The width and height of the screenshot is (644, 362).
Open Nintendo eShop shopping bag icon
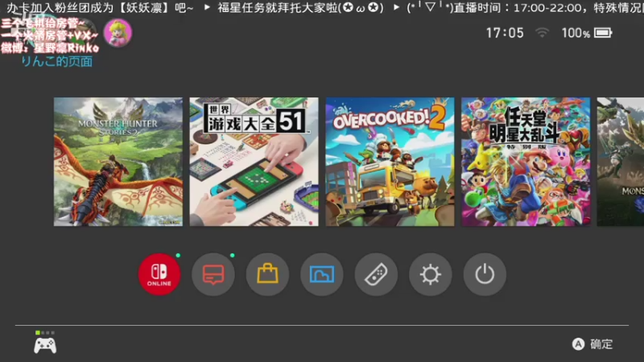point(267,274)
